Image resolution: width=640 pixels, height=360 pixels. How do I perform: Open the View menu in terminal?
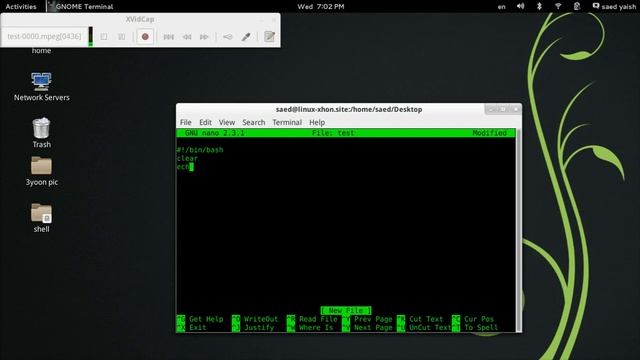coord(227,122)
